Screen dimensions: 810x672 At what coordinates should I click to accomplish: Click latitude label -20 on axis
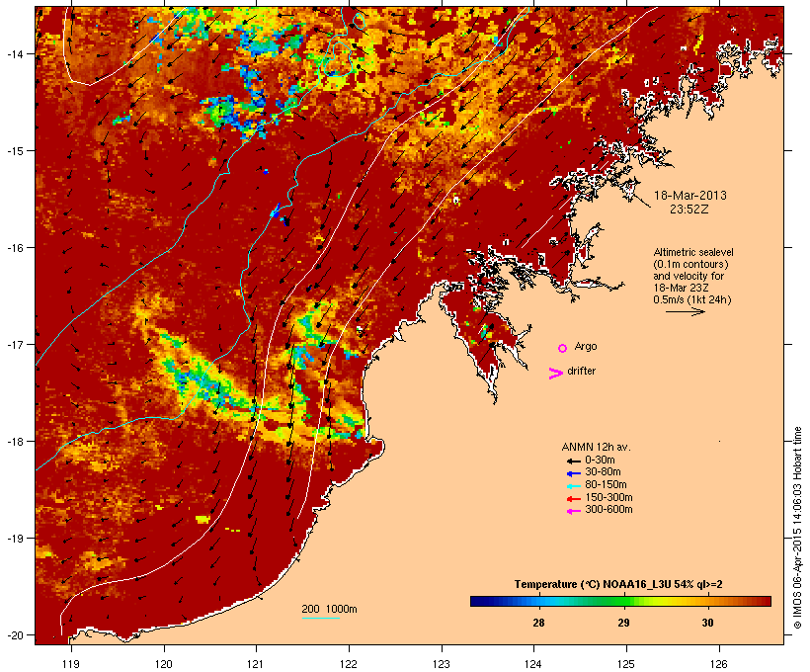pyautogui.click(x=14, y=635)
